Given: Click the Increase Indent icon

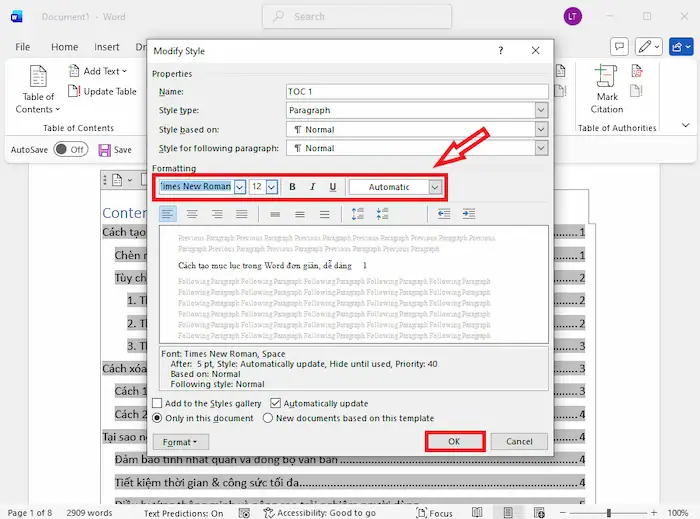Looking at the screenshot, I should pyautogui.click(x=469, y=214).
